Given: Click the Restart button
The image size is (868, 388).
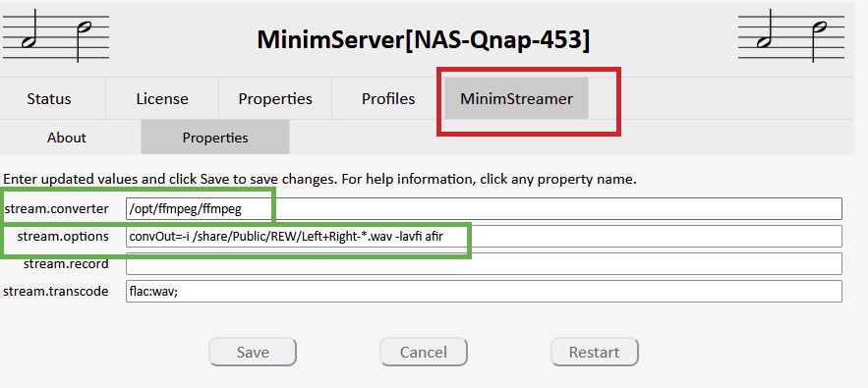Looking at the screenshot, I should [595, 352].
